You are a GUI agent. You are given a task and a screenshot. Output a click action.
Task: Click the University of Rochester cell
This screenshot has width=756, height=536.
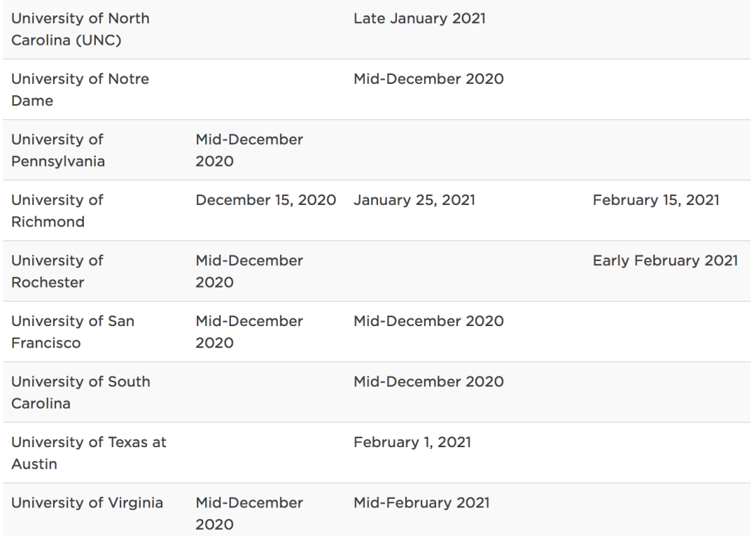point(57,271)
